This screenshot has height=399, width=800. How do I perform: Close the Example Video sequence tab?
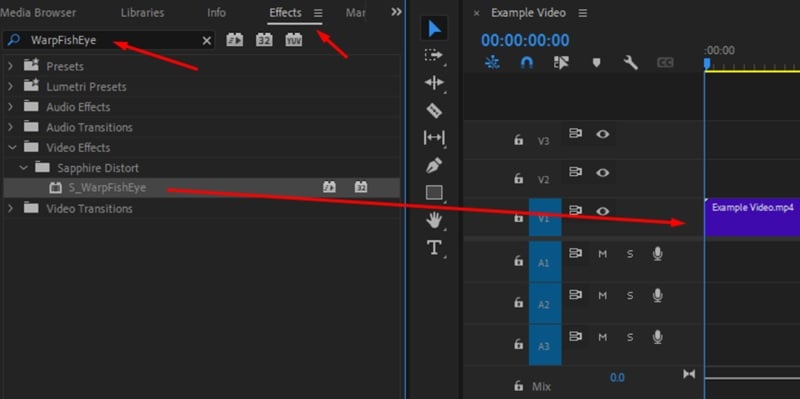477,13
